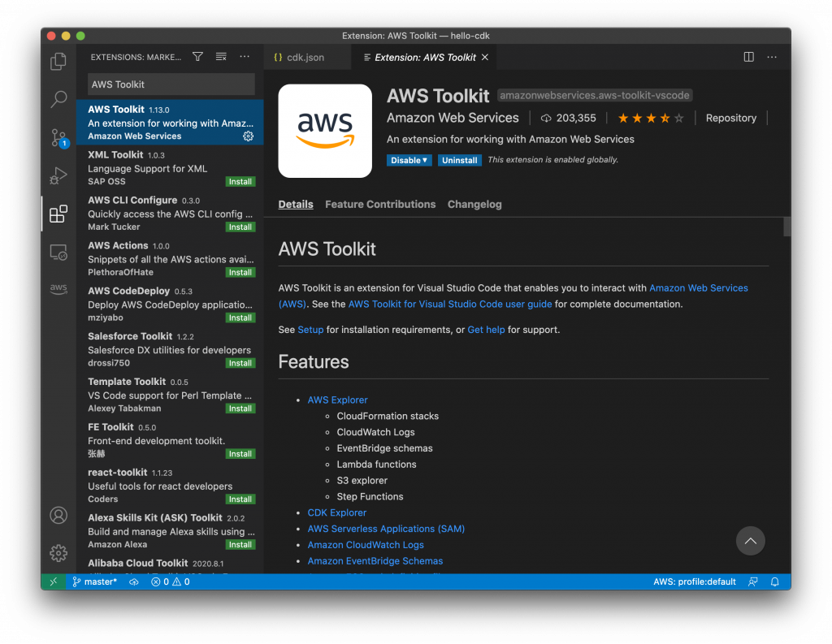
Task: Open the Search view in activity bar
Action: coord(58,98)
